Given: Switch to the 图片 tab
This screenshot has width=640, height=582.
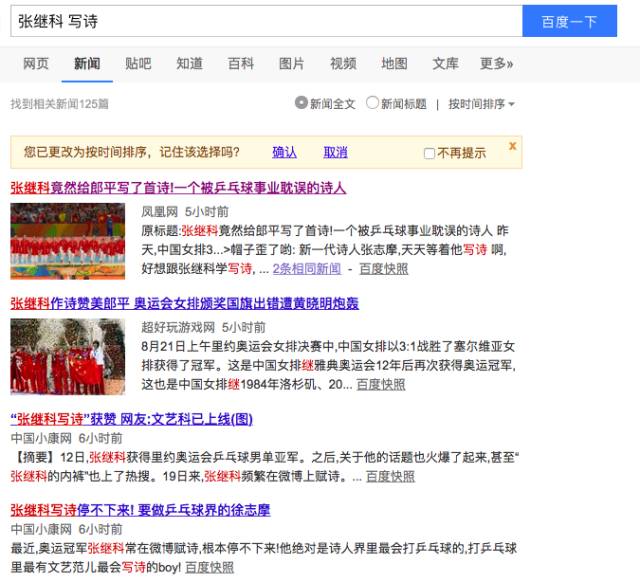Looking at the screenshot, I should [292, 64].
